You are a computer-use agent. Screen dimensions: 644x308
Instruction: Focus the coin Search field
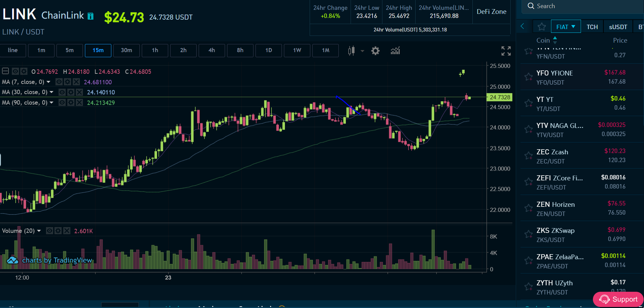(583, 6)
